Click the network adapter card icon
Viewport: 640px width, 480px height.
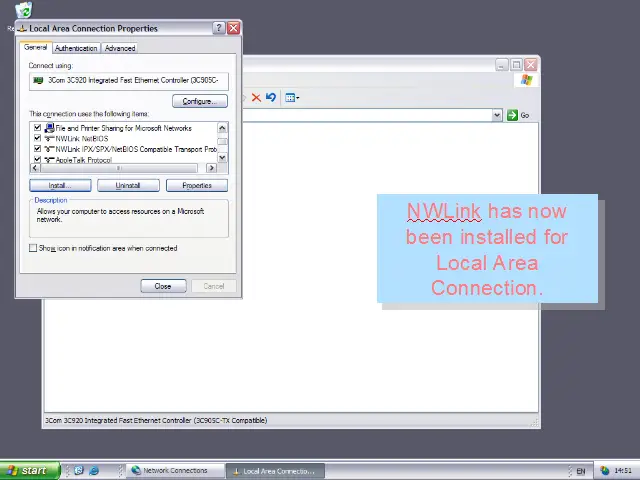coord(38,80)
